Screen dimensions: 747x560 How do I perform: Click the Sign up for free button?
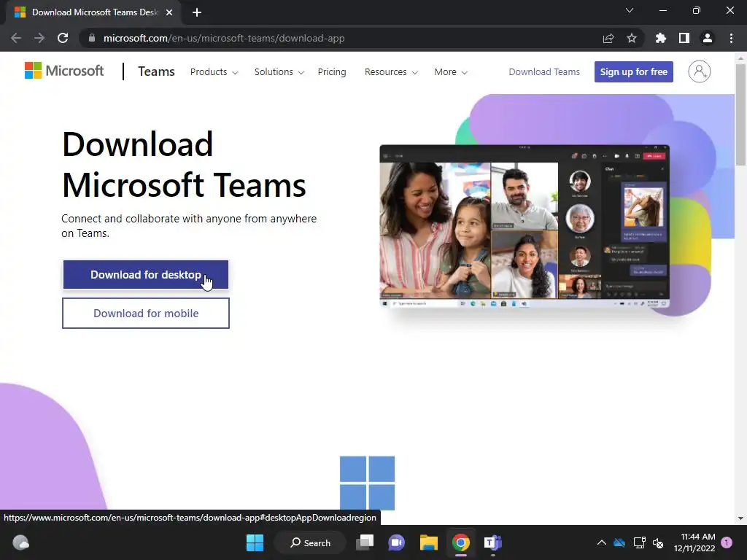click(x=634, y=72)
